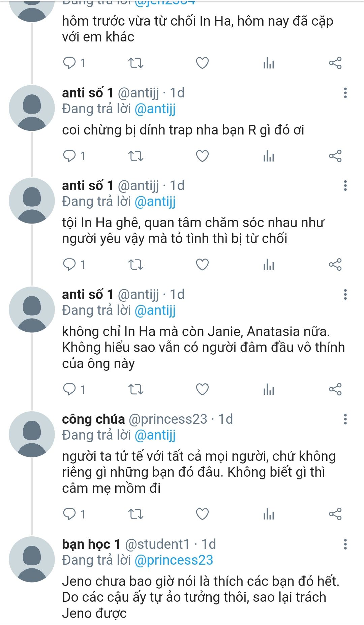
Task: Share the 'hôm trước vừa từ chối' tweet
Action: click(x=335, y=63)
